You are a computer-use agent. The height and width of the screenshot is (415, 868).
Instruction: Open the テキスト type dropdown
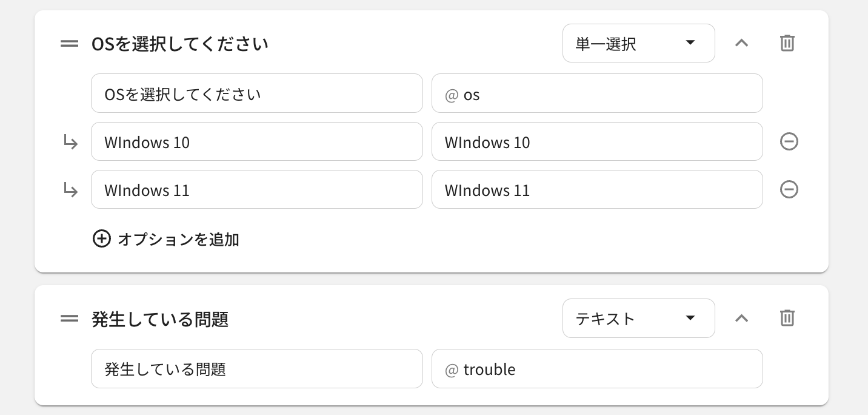[x=638, y=318]
